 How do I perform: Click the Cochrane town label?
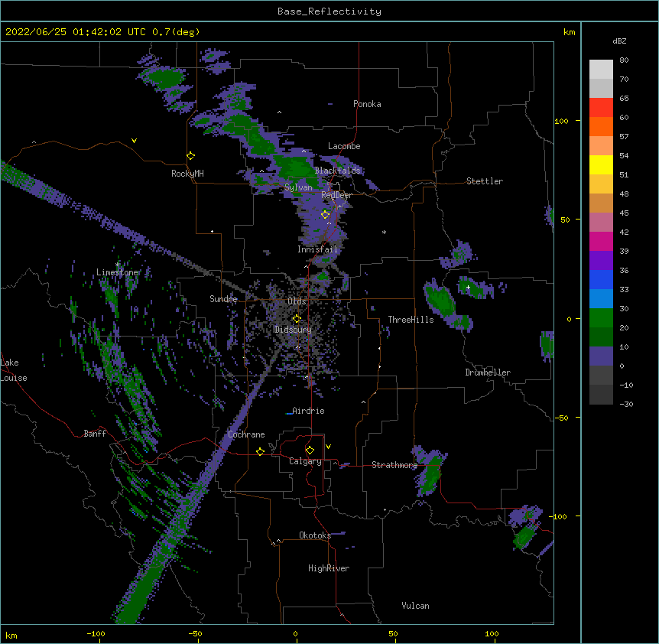(x=246, y=434)
